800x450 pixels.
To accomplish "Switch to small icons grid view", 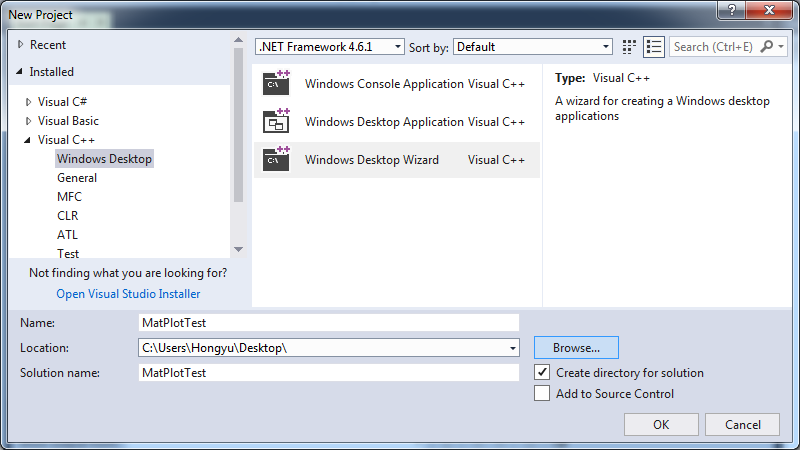I will pyautogui.click(x=629, y=47).
